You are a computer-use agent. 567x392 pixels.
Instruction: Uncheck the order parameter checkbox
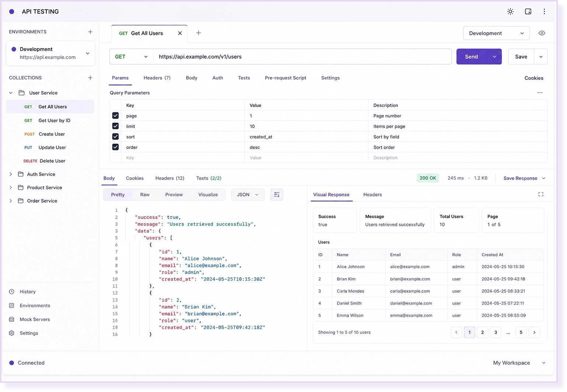coord(115,147)
